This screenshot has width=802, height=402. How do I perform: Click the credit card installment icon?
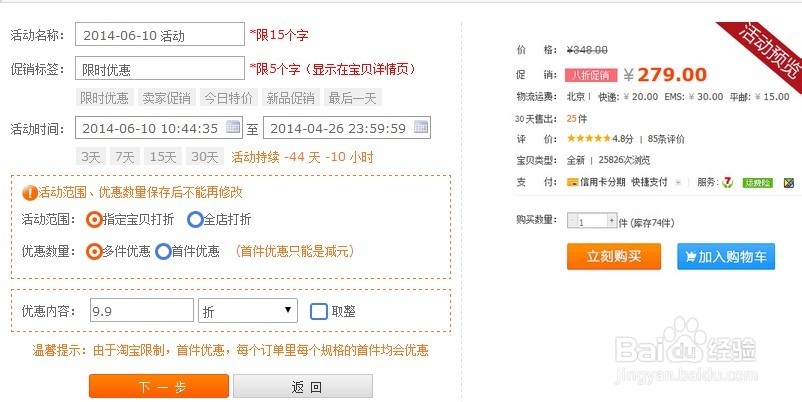point(572,182)
